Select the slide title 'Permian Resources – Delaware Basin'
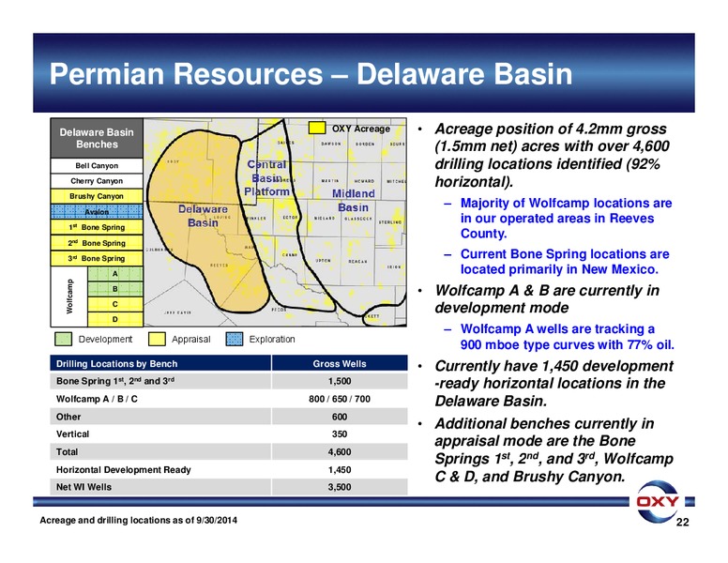The width and height of the screenshot is (728, 563). point(311,74)
